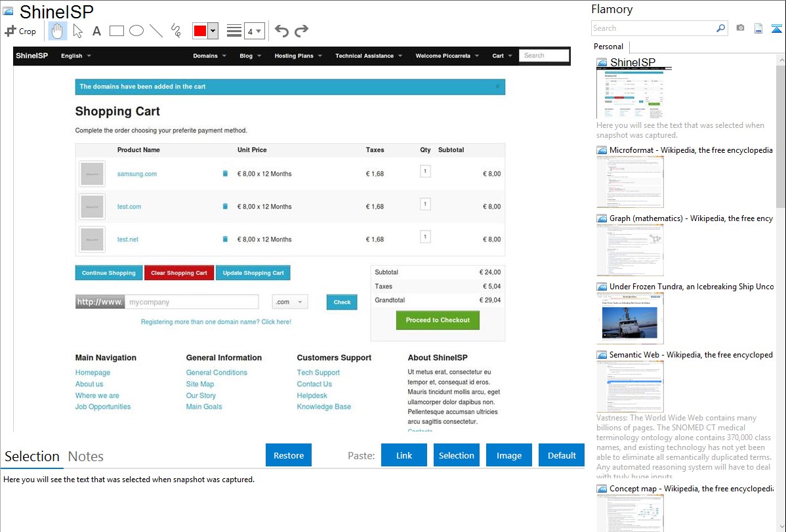786x532 pixels.
Task: Choose the ellipse shape tool
Action: [x=136, y=31]
